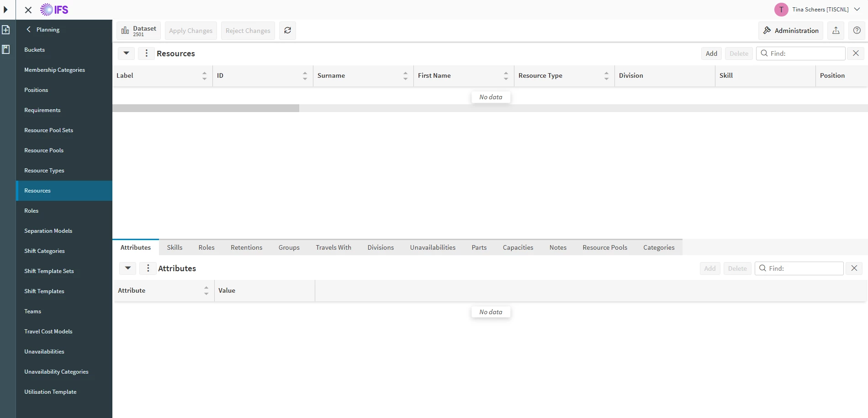868x418 pixels.
Task: Click the Skill column header
Action: coord(765,76)
